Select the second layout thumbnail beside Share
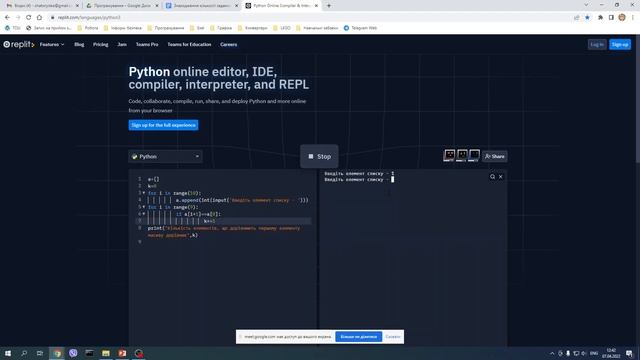The image size is (640, 360). (x=462, y=155)
